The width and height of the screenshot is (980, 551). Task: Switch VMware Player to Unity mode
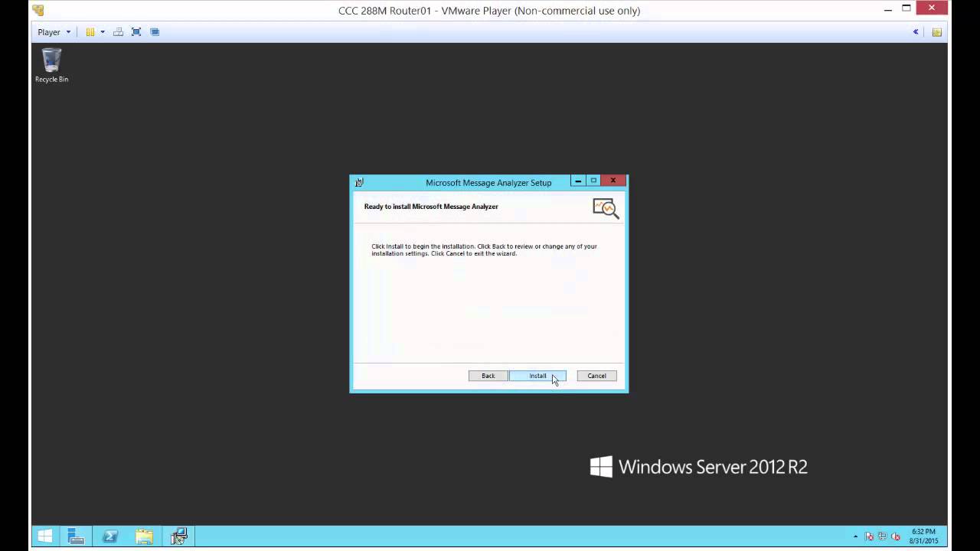pos(155,32)
